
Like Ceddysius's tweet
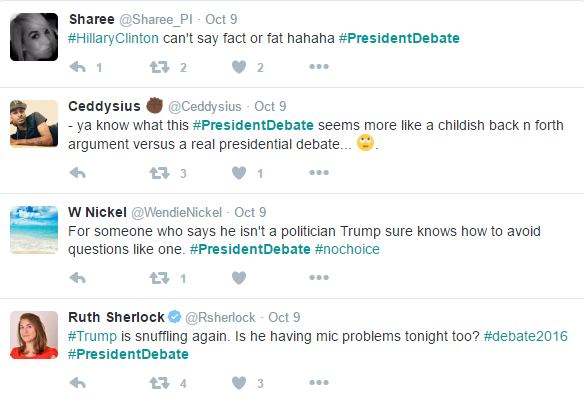click(239, 173)
